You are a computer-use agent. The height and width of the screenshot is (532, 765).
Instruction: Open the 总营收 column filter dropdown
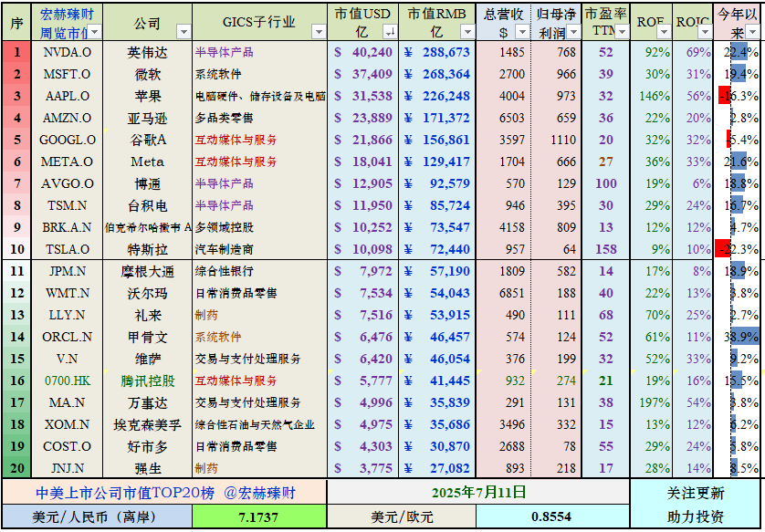pos(522,32)
